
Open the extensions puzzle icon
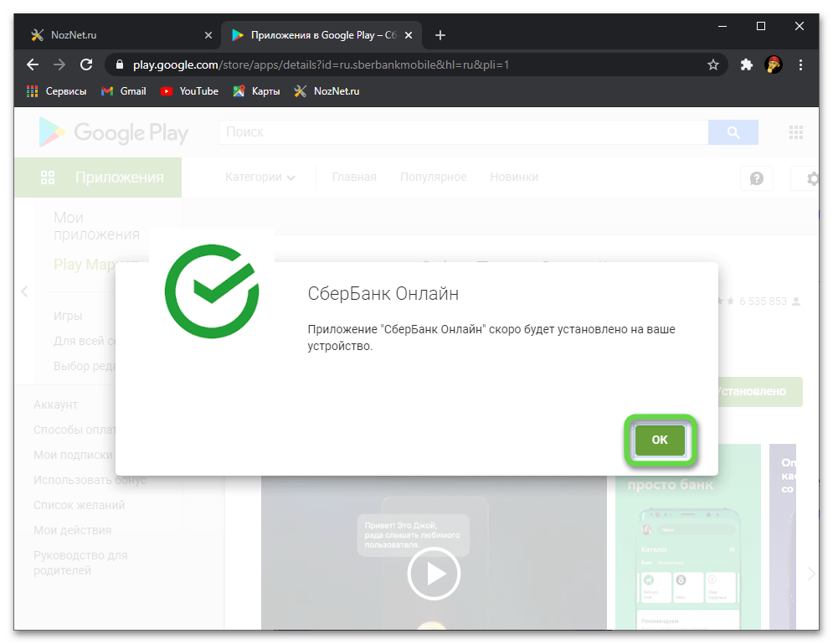(747, 64)
